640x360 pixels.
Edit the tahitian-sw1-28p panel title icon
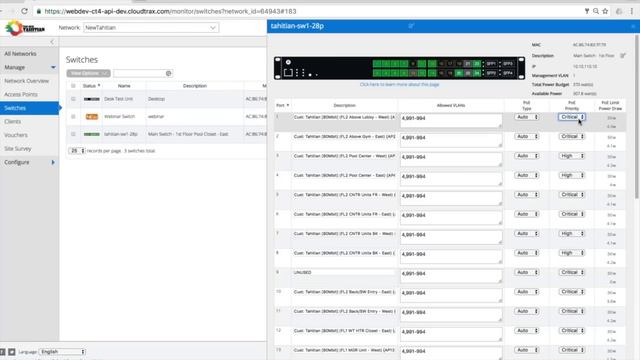click(411, 26)
